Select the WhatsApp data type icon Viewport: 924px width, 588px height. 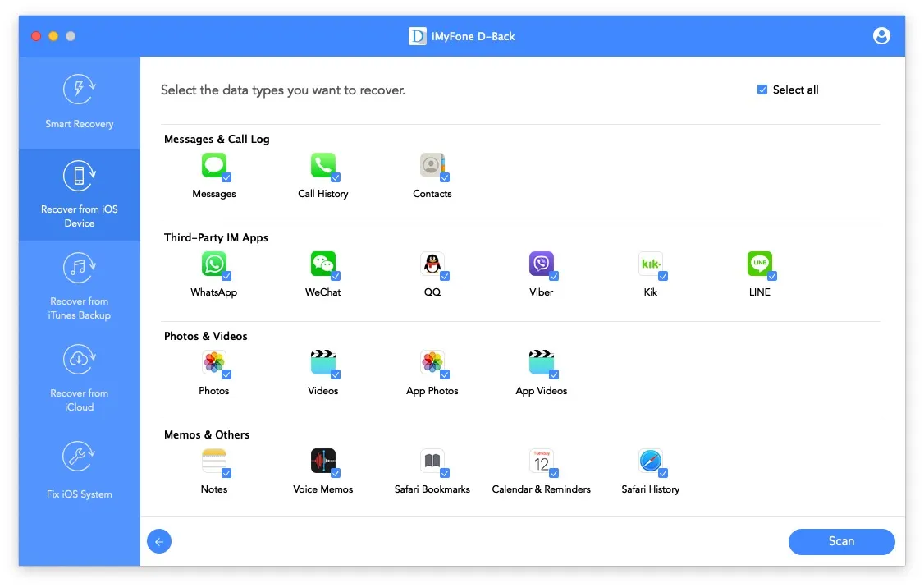214,262
